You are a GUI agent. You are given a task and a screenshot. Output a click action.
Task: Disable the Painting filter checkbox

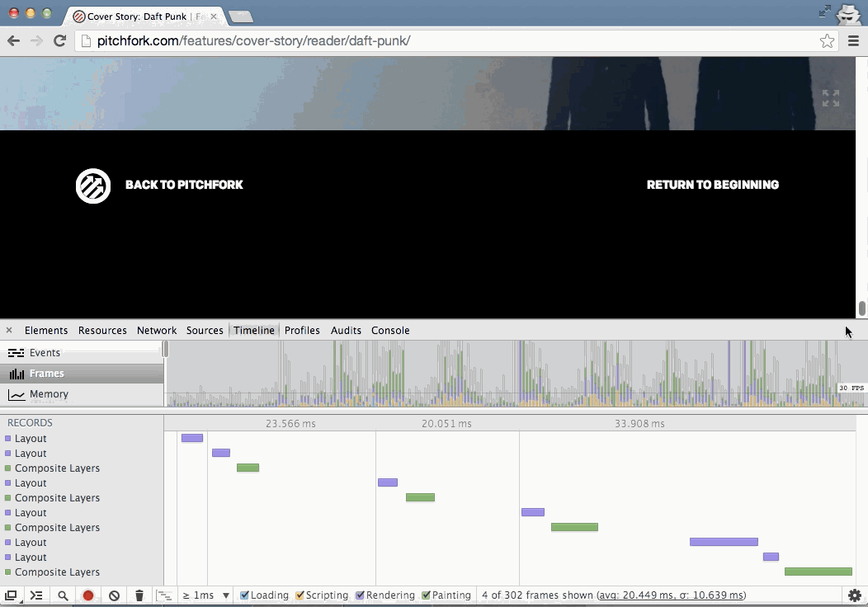(x=427, y=595)
